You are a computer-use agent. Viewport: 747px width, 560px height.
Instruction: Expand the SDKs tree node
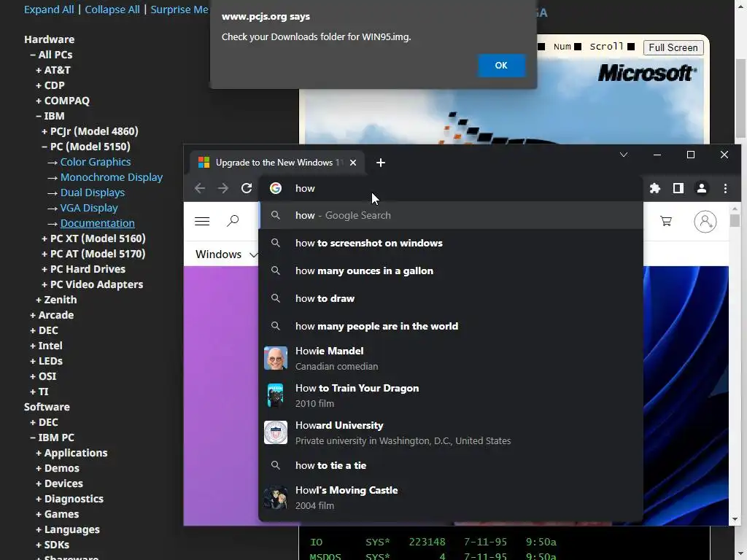[x=53, y=544]
